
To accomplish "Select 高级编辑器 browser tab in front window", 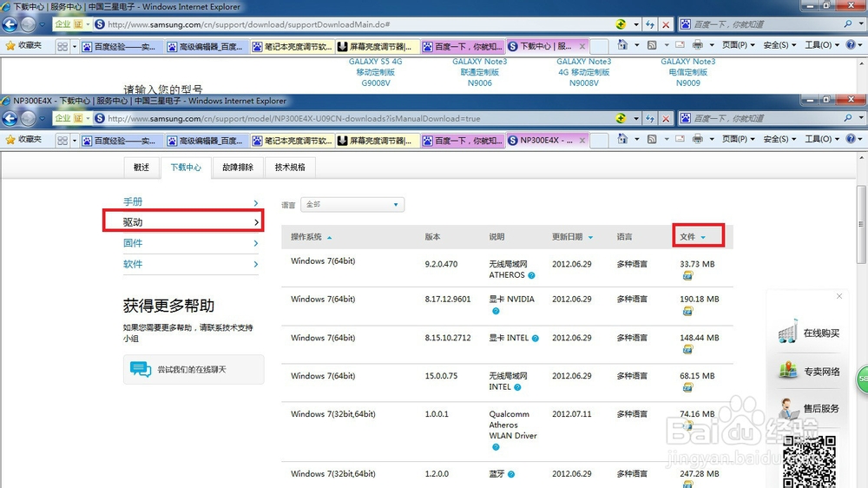I will point(207,141).
